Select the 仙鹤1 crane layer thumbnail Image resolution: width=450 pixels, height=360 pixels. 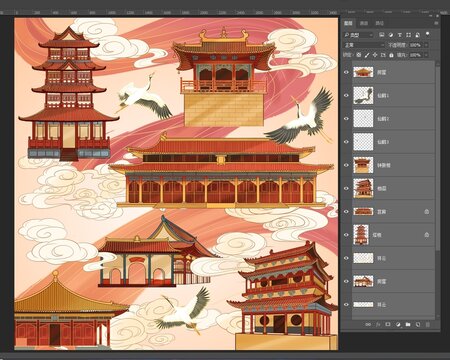(363, 95)
